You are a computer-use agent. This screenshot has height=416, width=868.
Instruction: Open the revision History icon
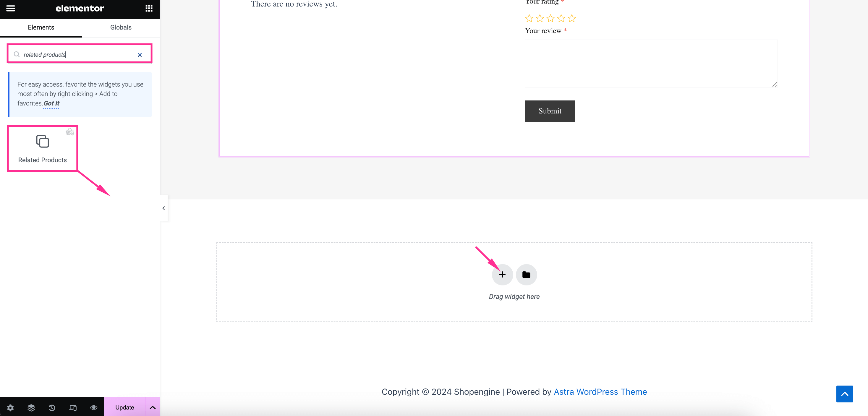(x=52, y=407)
